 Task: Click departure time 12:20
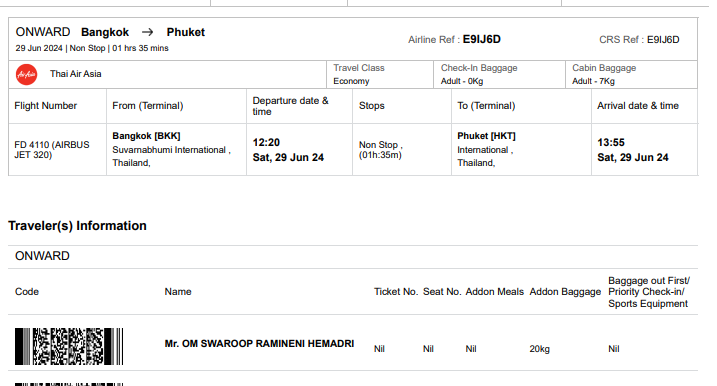click(266, 142)
